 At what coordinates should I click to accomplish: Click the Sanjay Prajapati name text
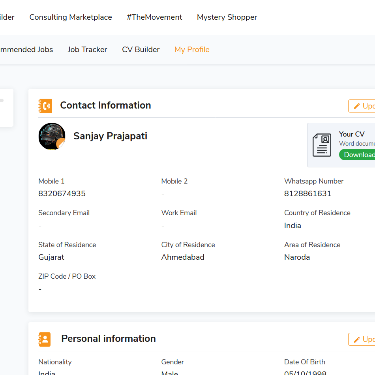coord(110,136)
